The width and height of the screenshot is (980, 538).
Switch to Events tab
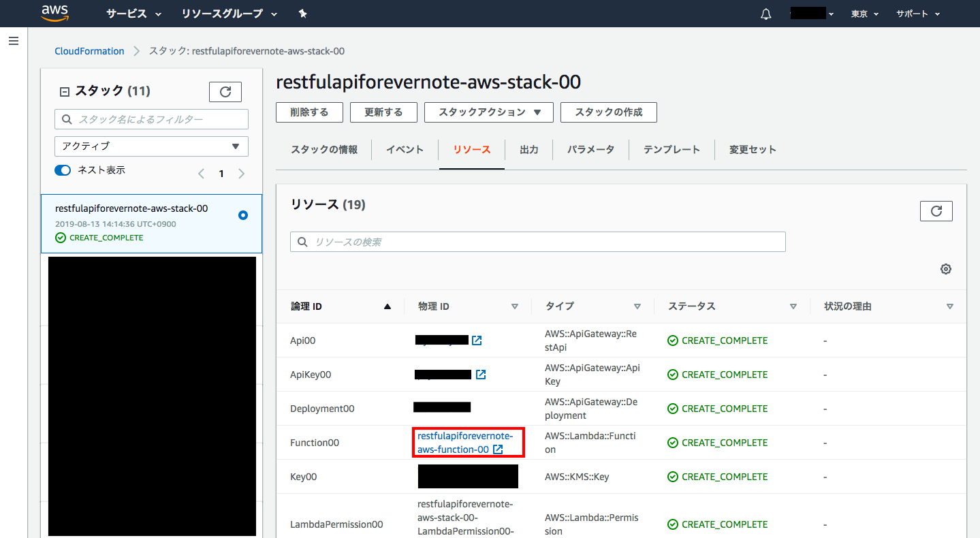pyautogui.click(x=405, y=150)
